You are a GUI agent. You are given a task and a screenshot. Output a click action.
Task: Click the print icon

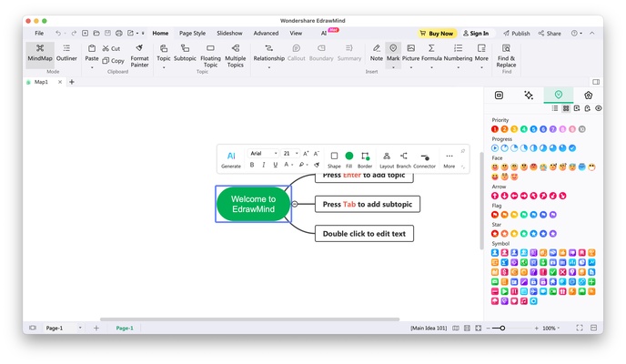click(119, 33)
